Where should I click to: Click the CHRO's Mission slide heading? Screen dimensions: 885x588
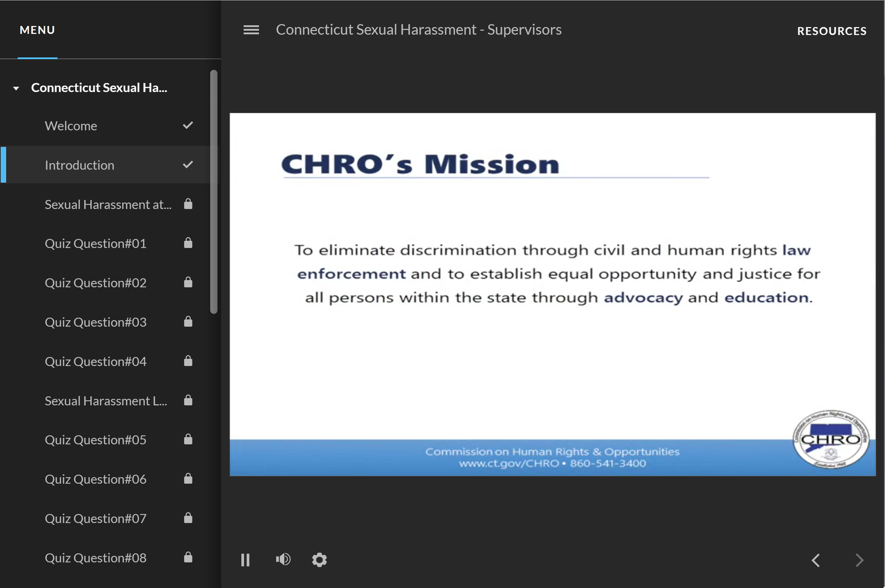(420, 164)
